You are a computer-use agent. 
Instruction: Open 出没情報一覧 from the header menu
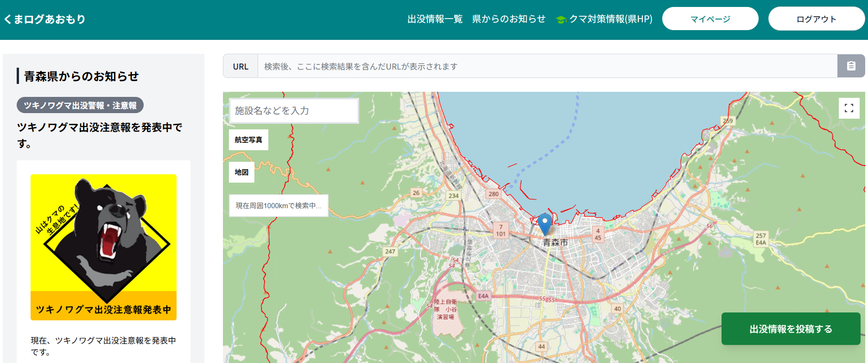435,19
